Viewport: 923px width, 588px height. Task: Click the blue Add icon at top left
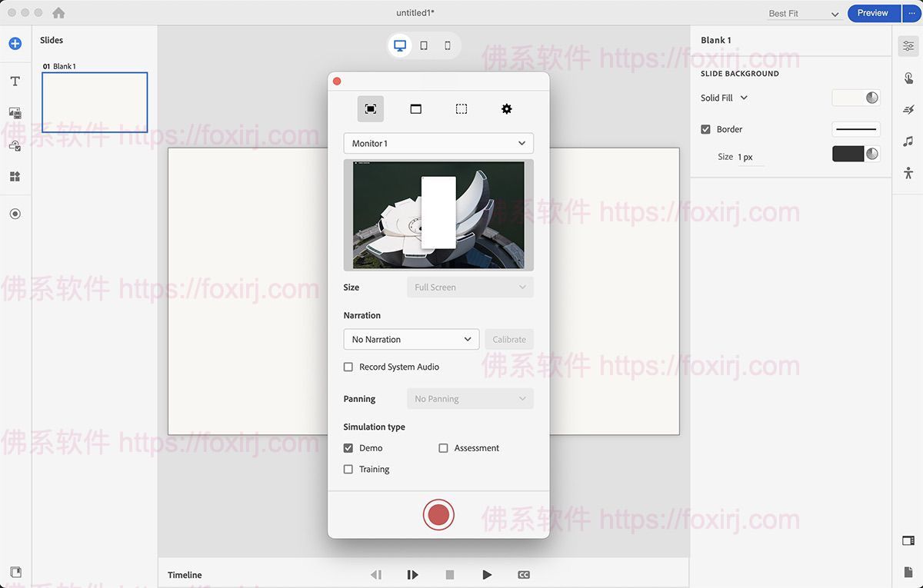click(x=15, y=43)
